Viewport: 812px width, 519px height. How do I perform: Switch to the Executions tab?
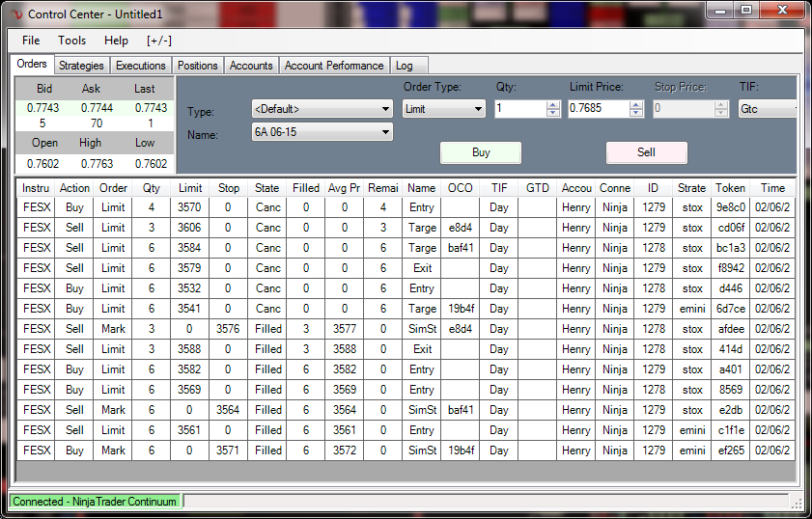coord(140,66)
